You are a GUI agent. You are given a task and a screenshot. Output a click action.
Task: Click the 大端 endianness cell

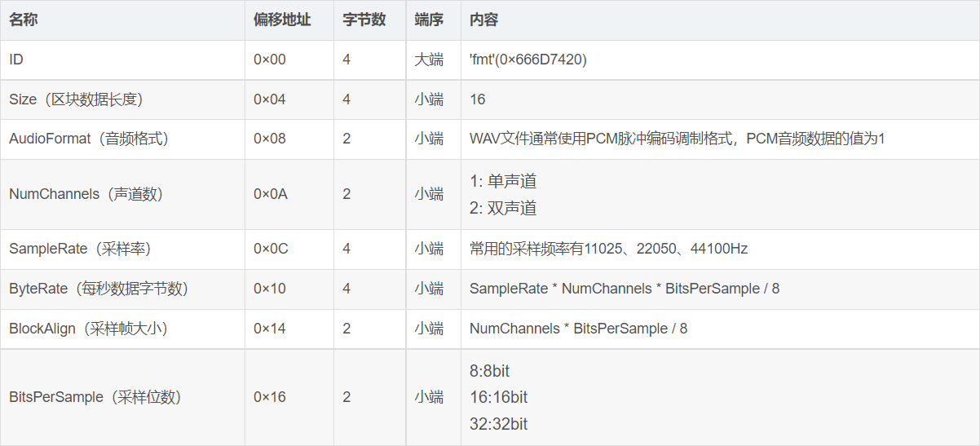429,60
